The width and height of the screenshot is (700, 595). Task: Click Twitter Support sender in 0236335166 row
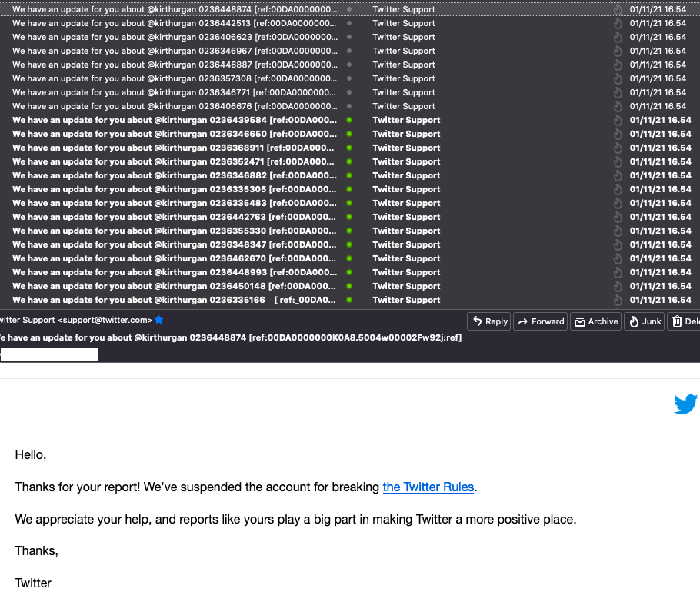click(x=406, y=300)
